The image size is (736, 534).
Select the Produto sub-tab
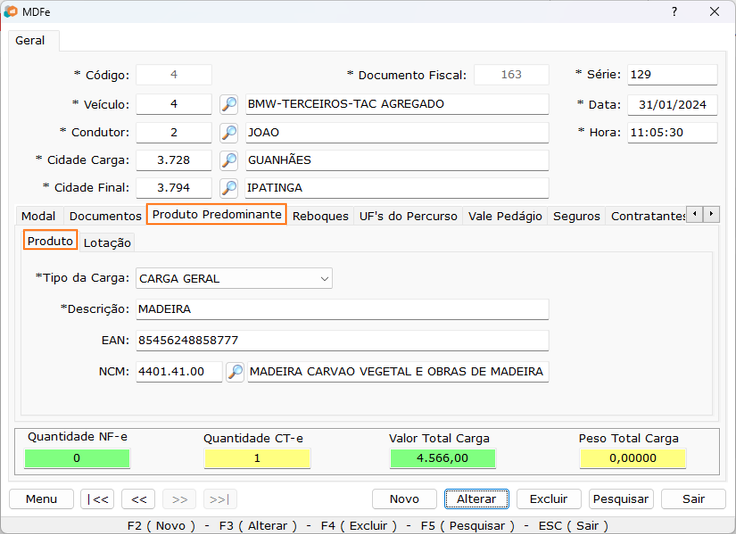[50, 241]
